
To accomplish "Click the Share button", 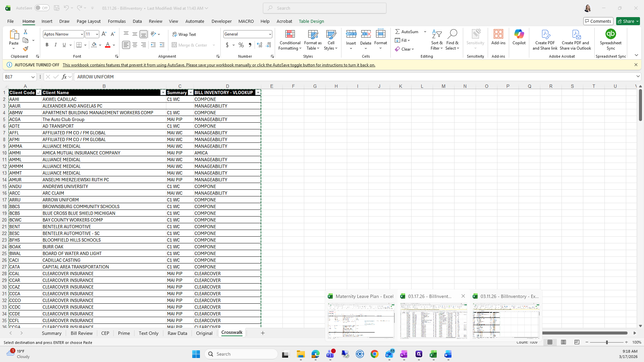I will tap(626, 21).
